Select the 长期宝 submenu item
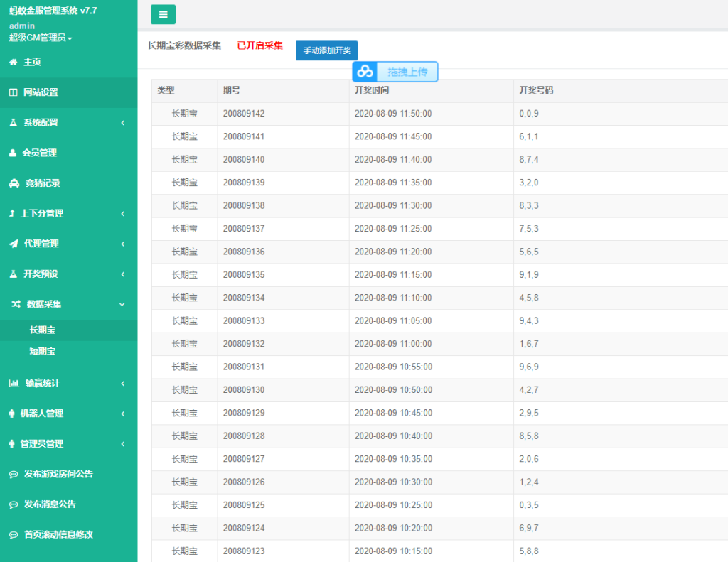Image resolution: width=728 pixels, height=562 pixels. pyautogui.click(x=43, y=330)
